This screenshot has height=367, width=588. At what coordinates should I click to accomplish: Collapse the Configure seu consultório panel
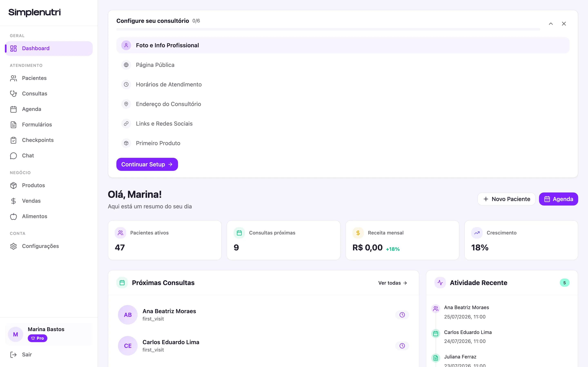pyautogui.click(x=551, y=24)
